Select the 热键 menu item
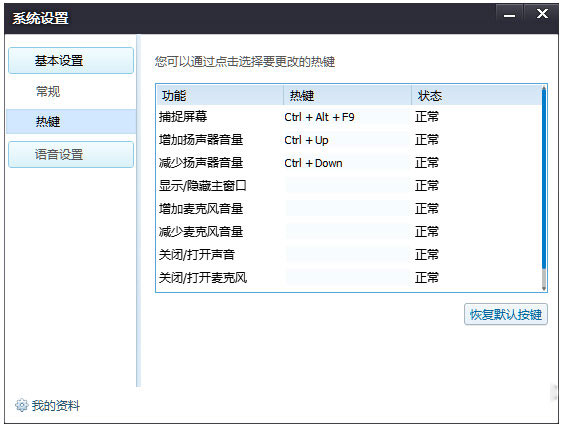 [71, 121]
